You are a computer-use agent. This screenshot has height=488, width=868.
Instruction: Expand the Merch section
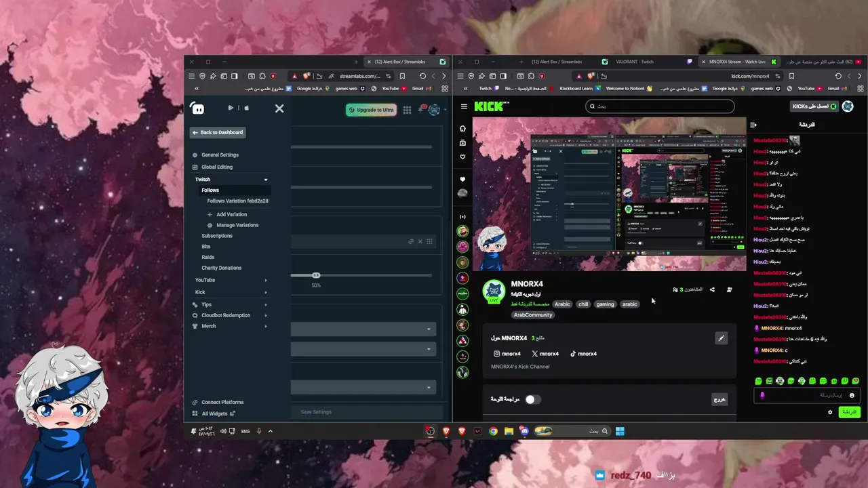coord(266,326)
